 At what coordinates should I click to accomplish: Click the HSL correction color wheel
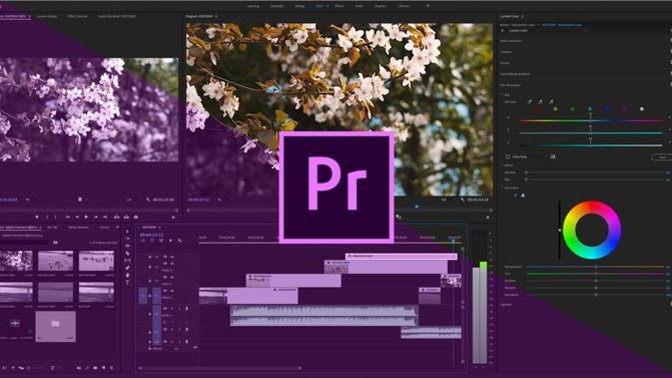pyautogui.click(x=592, y=230)
